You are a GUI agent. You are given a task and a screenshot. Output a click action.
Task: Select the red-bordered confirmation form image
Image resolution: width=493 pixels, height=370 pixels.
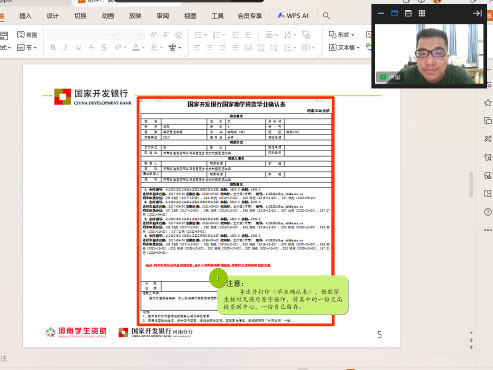pyautogui.click(x=236, y=211)
